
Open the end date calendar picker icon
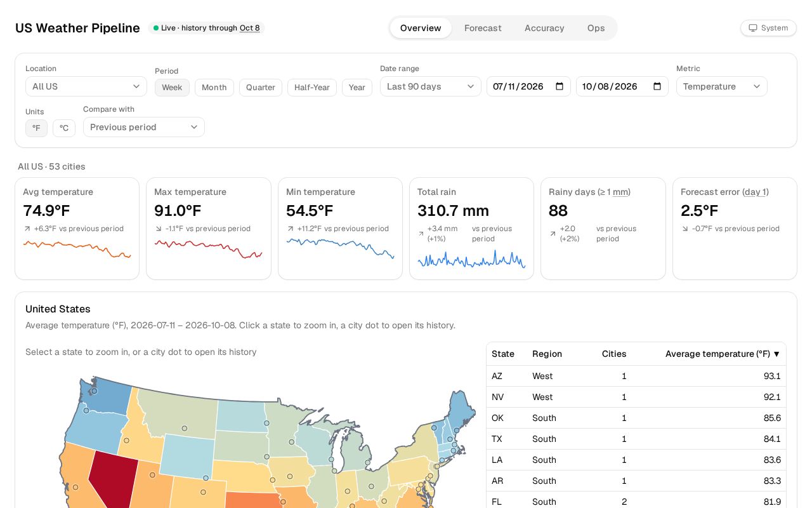point(657,86)
